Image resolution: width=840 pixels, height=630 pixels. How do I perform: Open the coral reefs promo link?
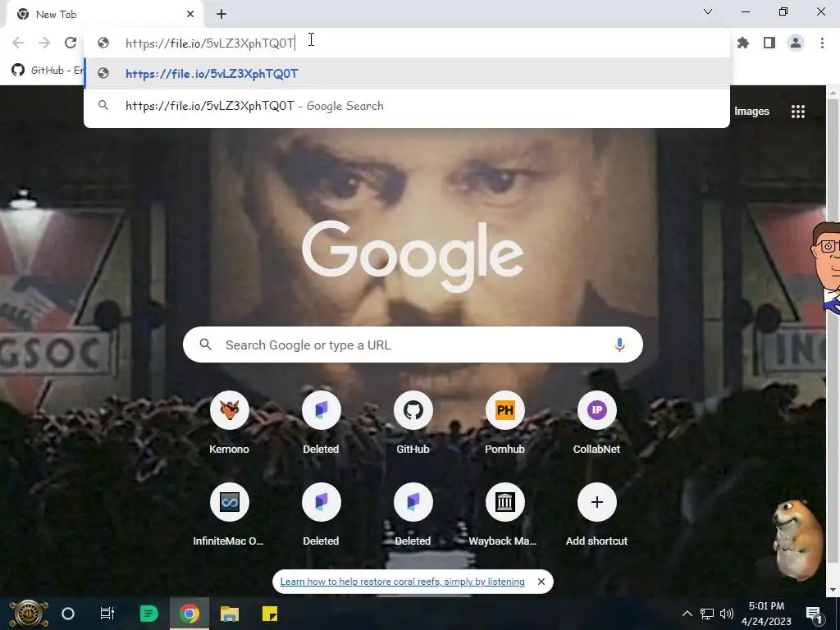tap(402, 582)
